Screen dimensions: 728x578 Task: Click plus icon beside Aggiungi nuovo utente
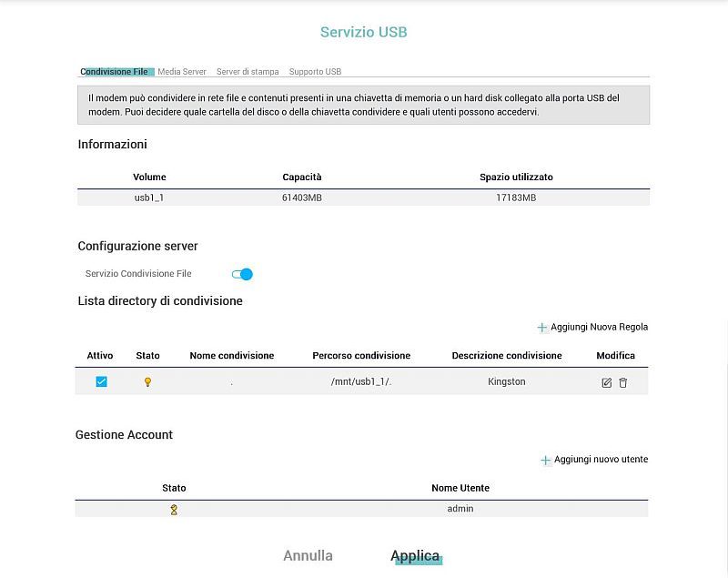[x=545, y=460]
